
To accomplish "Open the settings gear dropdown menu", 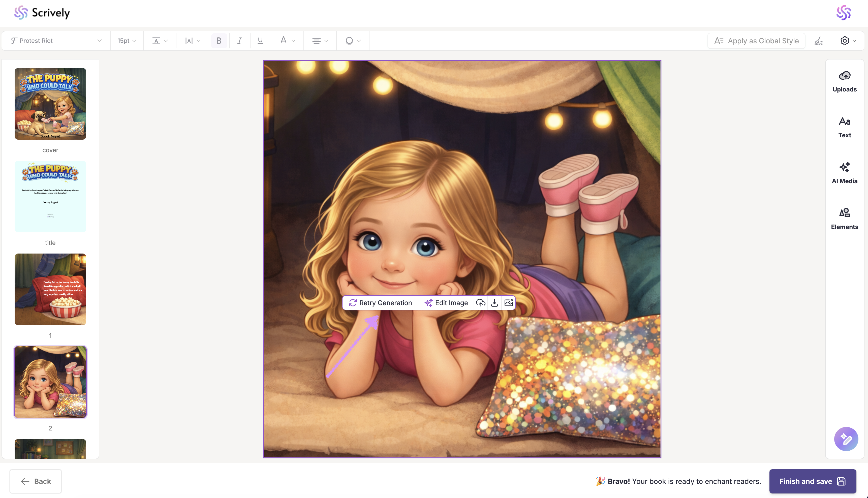I will 848,41.
